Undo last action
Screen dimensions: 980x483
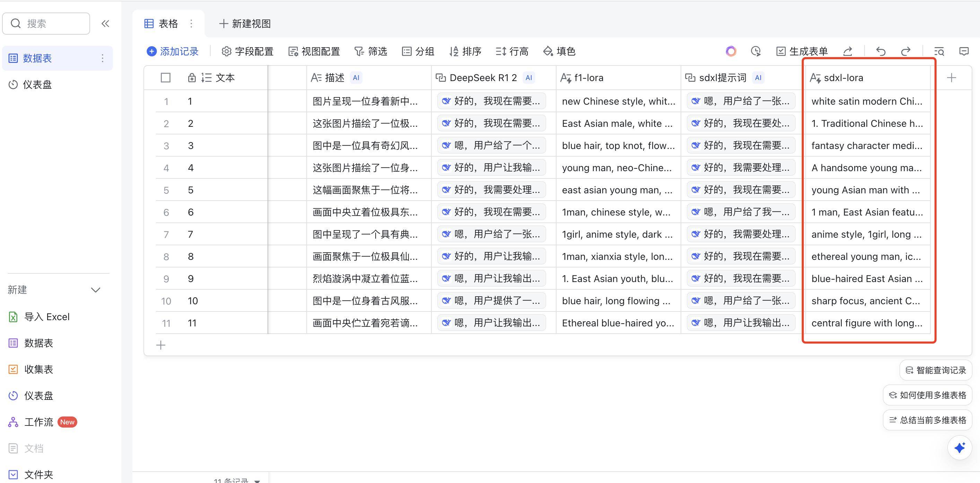click(x=881, y=51)
